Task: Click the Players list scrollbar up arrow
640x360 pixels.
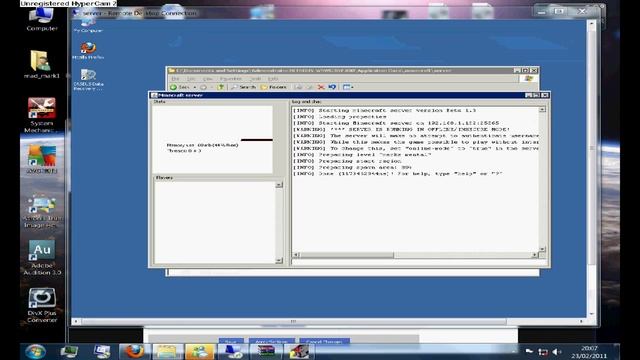Action: (x=279, y=185)
